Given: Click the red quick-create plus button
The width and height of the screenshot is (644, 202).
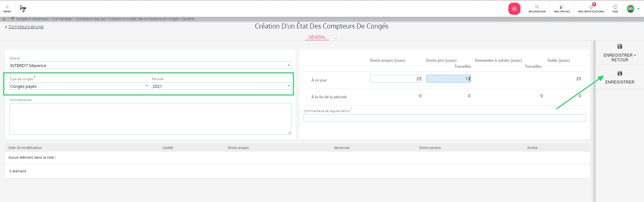Looking at the screenshot, I should pyautogui.click(x=514, y=9).
